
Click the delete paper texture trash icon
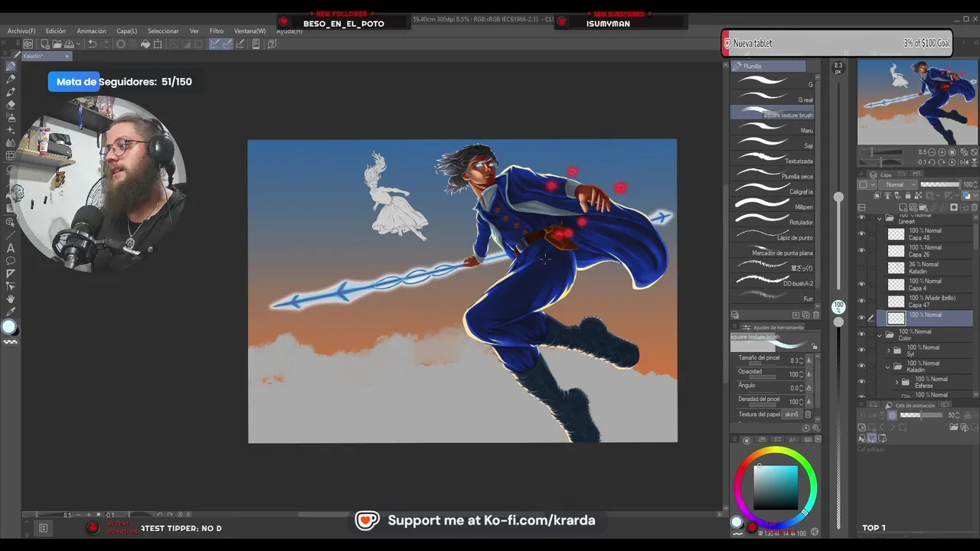(x=808, y=415)
